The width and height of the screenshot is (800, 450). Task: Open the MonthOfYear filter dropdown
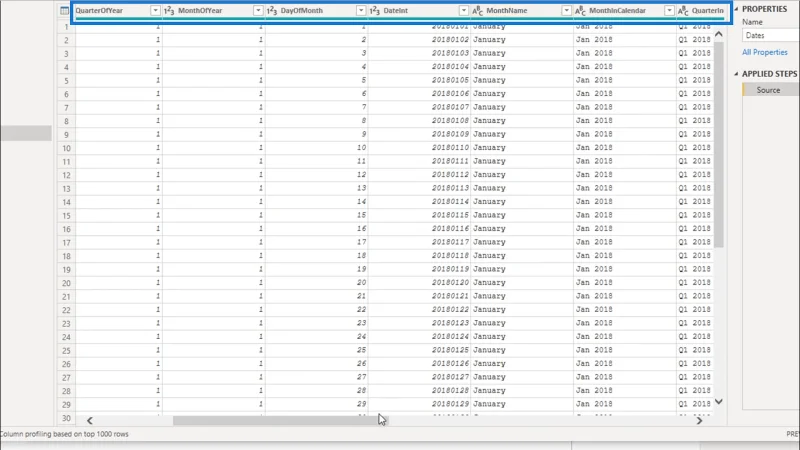click(x=258, y=11)
